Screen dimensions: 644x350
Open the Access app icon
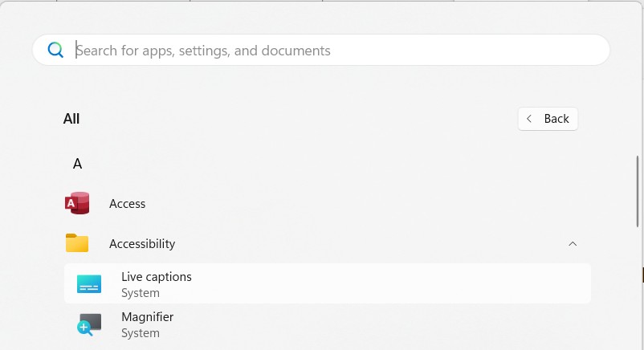pyautogui.click(x=77, y=204)
